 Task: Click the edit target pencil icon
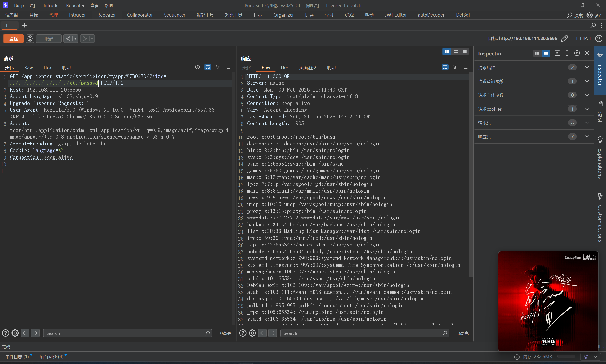pos(565,38)
